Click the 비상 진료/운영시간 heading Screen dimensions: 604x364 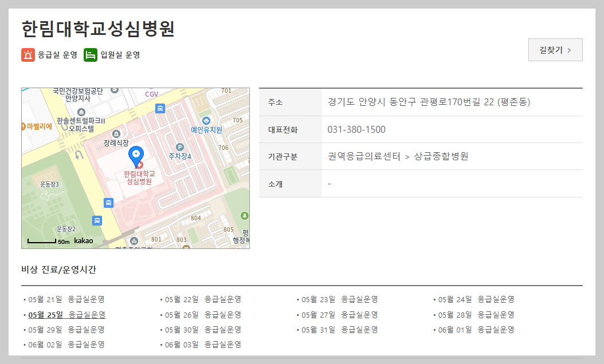coord(58,270)
